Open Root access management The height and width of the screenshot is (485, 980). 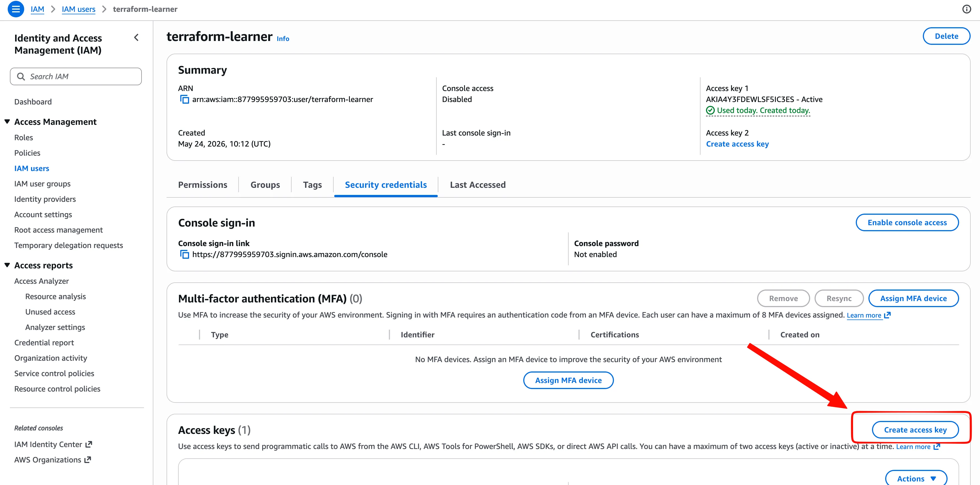click(x=59, y=230)
